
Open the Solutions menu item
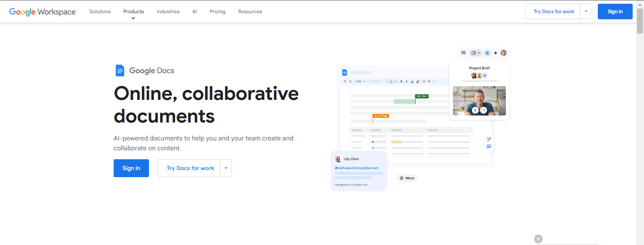(x=100, y=12)
